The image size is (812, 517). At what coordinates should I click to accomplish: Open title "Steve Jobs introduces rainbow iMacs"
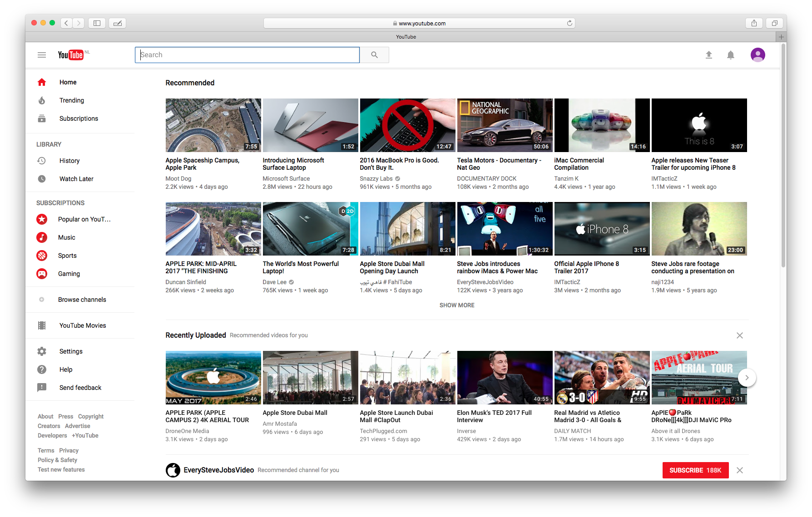pos(497,267)
